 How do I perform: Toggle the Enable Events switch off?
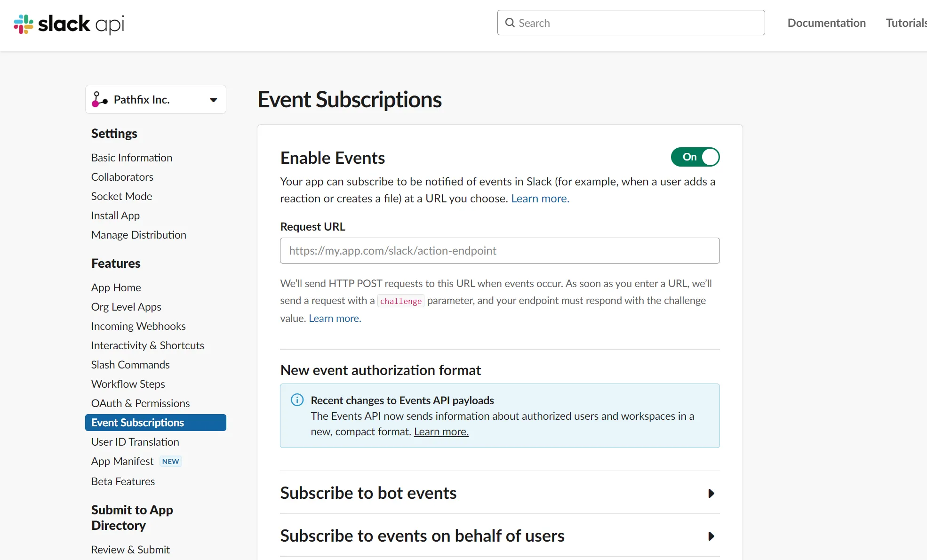695,157
